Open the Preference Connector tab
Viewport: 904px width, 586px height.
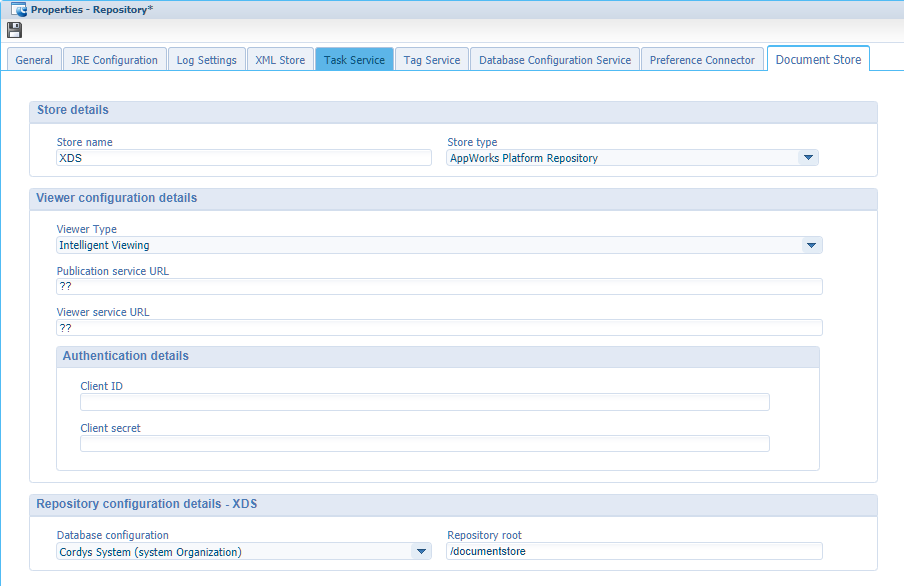[x=702, y=60]
